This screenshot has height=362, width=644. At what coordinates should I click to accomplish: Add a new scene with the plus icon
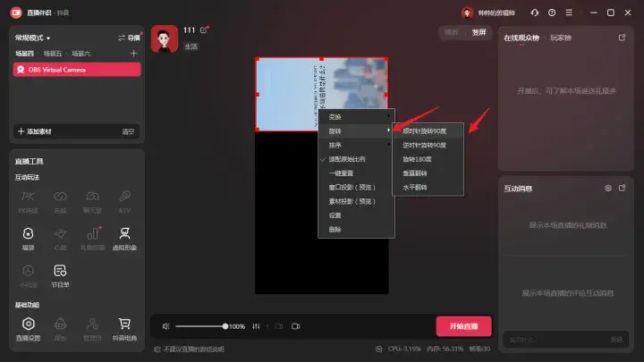click(133, 54)
